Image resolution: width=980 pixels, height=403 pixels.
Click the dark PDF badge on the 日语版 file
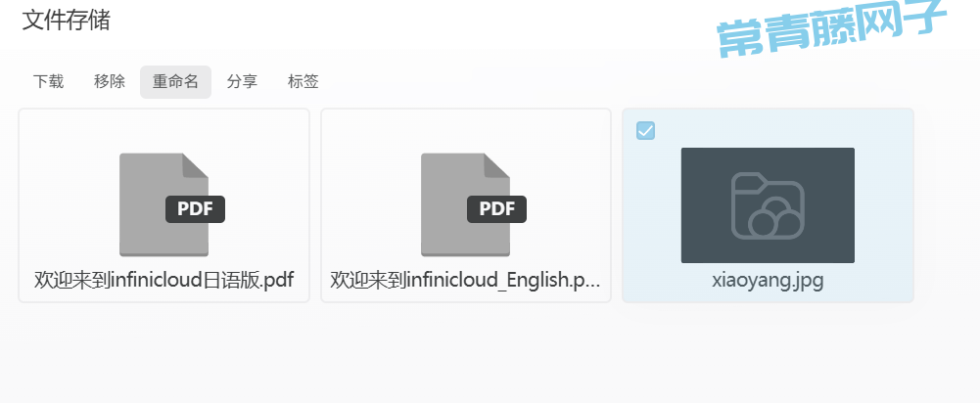(195, 208)
